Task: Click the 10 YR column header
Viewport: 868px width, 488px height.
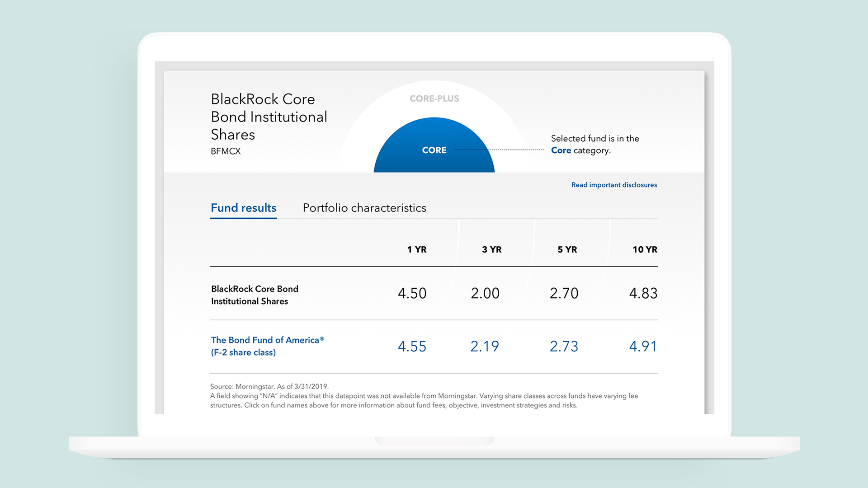Action: click(645, 249)
